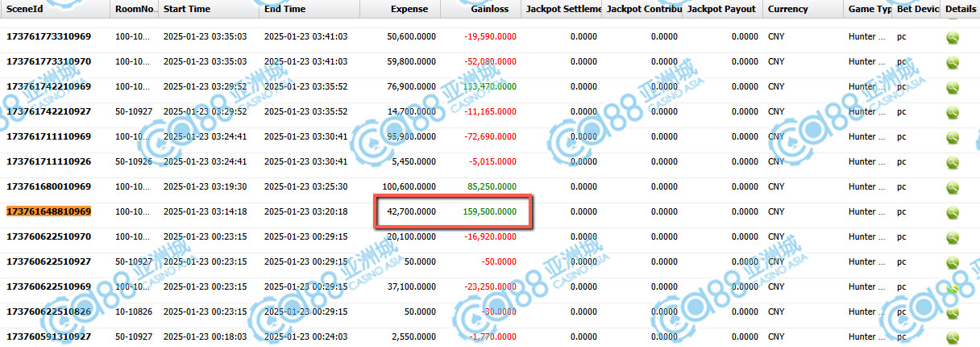This screenshot has width=980, height=347.
Task: Click start time 2025-01-23 03:14:18
Action: click(x=205, y=211)
